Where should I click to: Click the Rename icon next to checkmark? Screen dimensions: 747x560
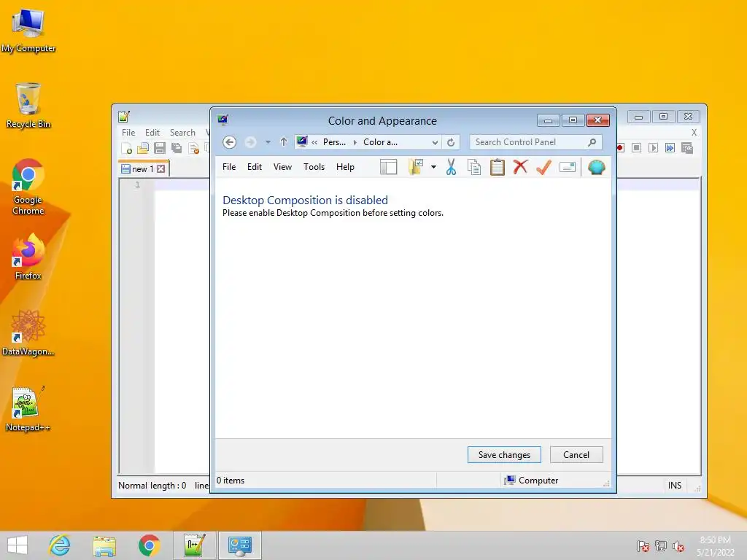click(x=567, y=167)
